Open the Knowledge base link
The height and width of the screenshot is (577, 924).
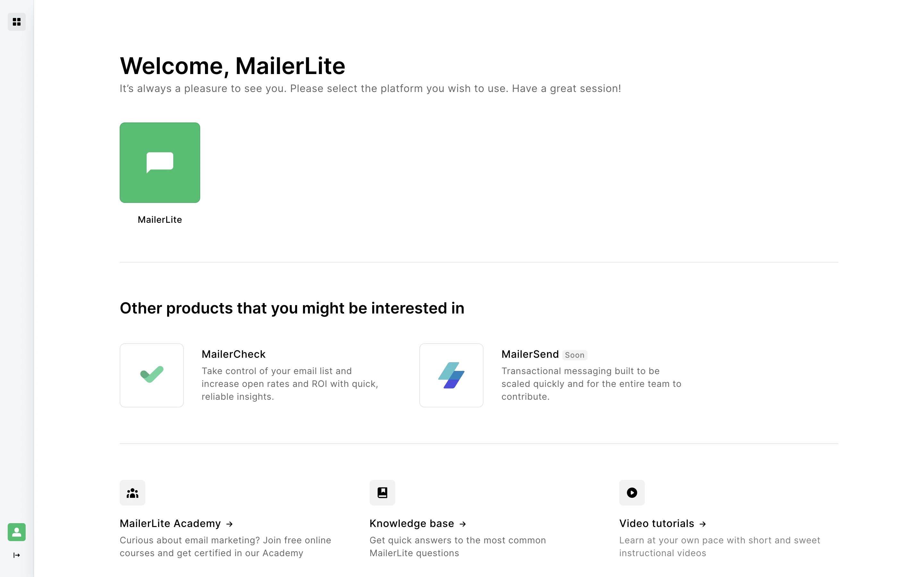(x=412, y=523)
